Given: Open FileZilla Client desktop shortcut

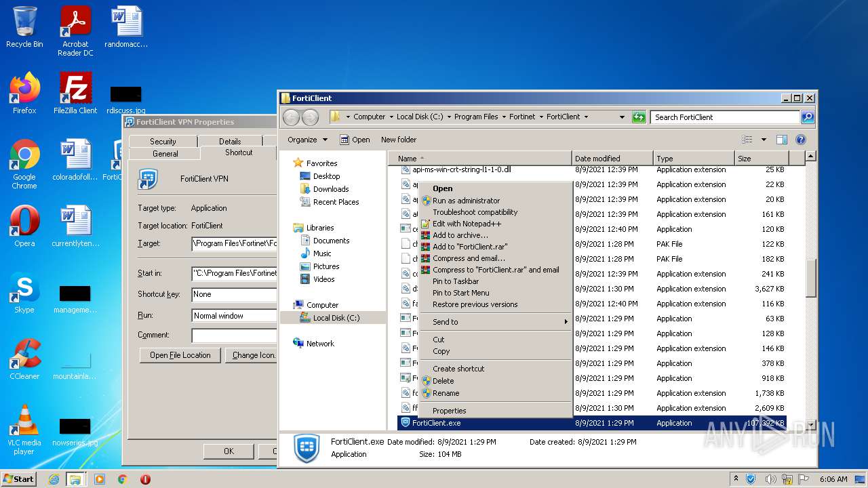Looking at the screenshot, I should pyautogui.click(x=75, y=93).
